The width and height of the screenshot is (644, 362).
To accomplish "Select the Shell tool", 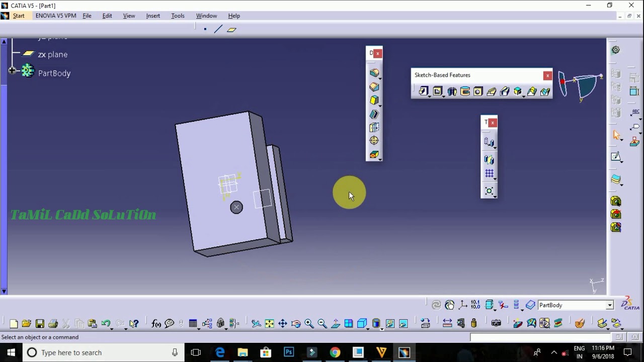I will (x=374, y=114).
